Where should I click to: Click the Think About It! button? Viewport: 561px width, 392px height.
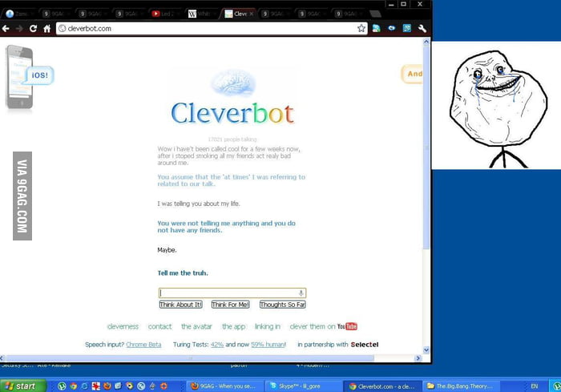point(180,305)
